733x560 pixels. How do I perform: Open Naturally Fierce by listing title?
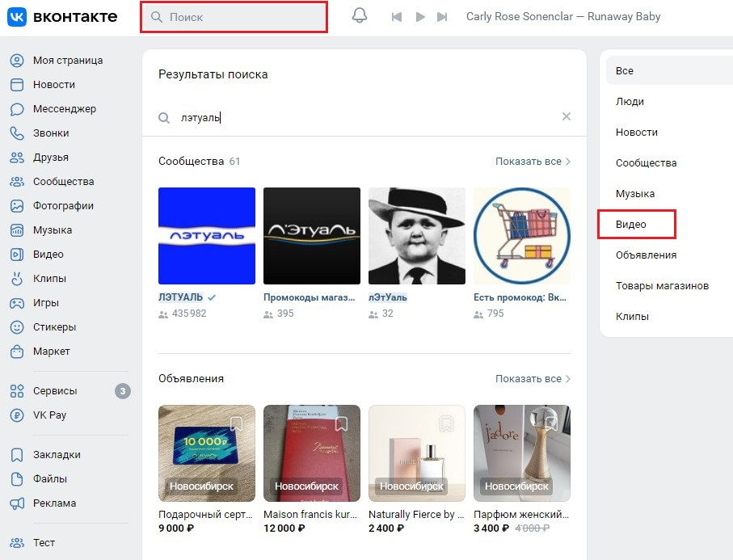(416, 514)
